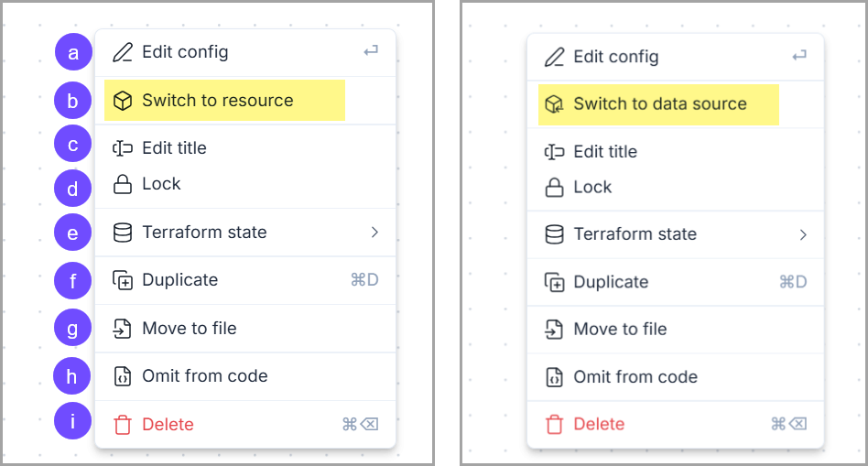Click the purple "a" badge

[73, 52]
